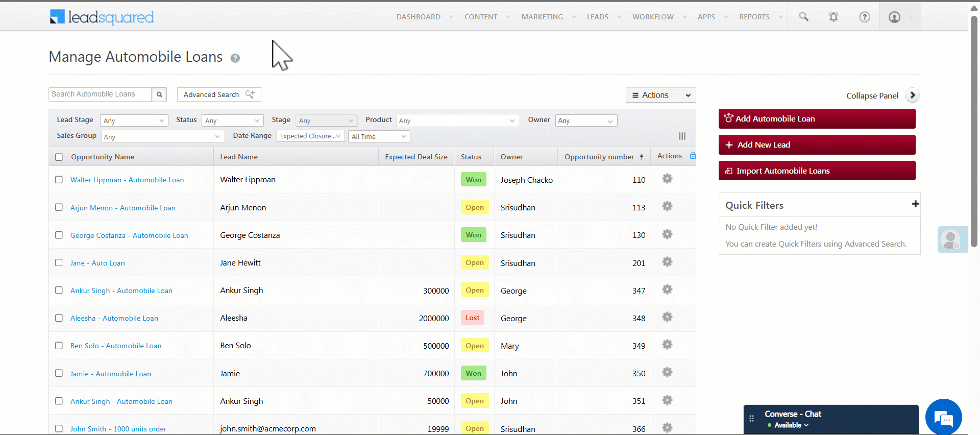Open the global search magnifier in header

click(803, 17)
